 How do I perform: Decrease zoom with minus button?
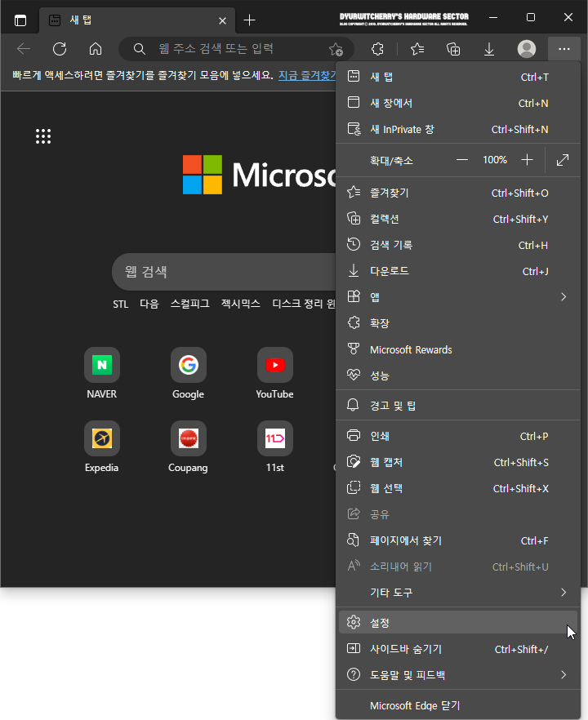click(x=462, y=160)
